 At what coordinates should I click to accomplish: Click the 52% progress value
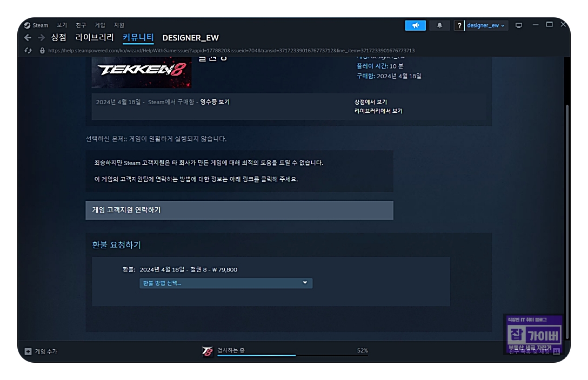coord(362,350)
